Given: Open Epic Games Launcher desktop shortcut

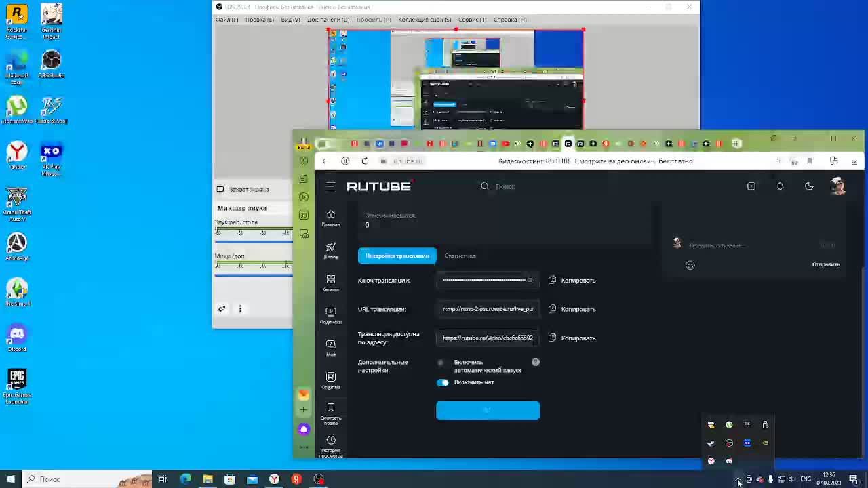Looking at the screenshot, I should pos(17,386).
